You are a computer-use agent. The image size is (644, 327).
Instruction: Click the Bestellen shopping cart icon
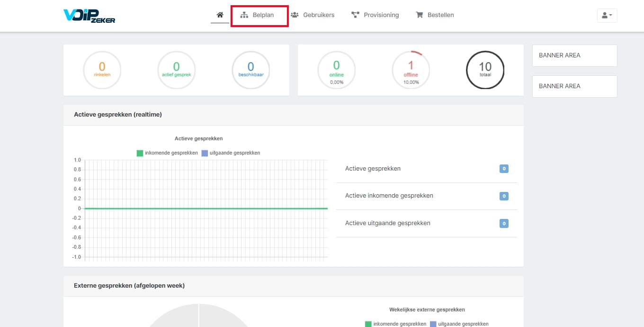tap(419, 15)
